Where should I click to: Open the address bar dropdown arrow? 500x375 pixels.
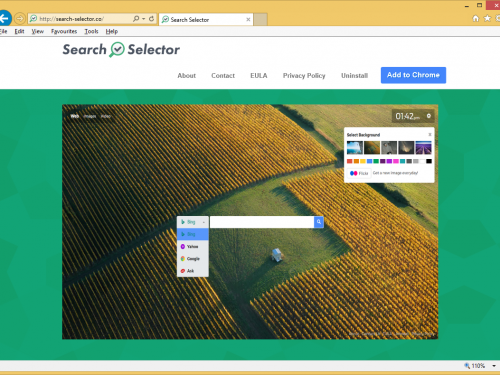(x=144, y=19)
